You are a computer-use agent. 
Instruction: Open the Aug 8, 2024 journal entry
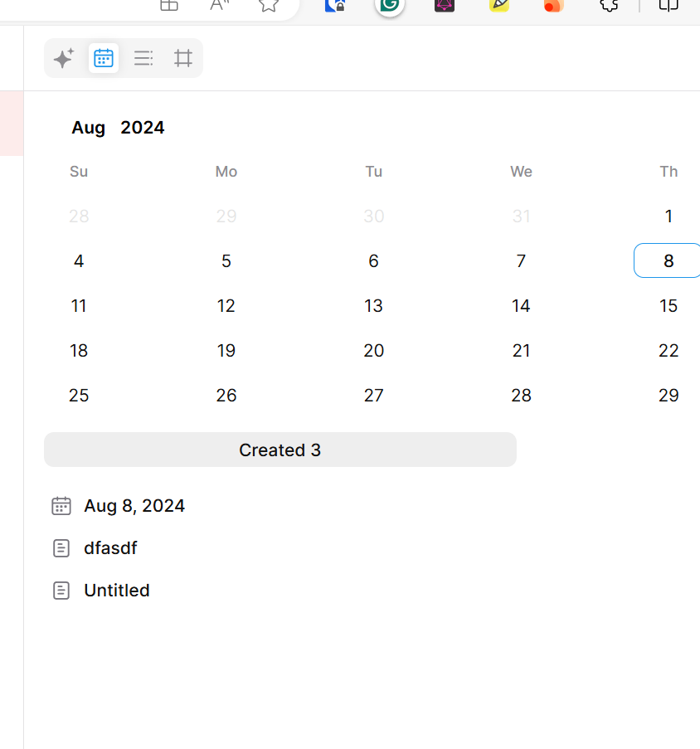134,506
